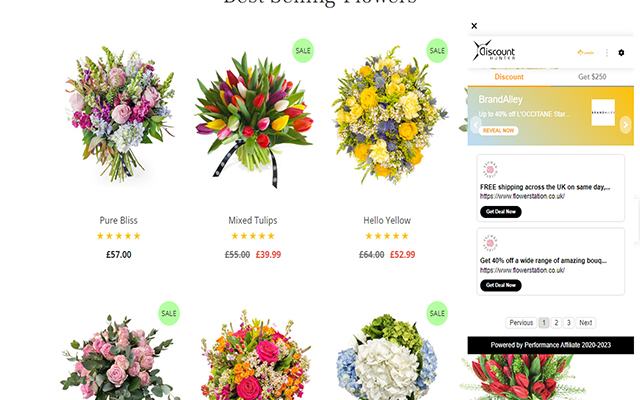Advance banner with right arrow
Viewport: 640px width, 400px height.
click(625, 125)
